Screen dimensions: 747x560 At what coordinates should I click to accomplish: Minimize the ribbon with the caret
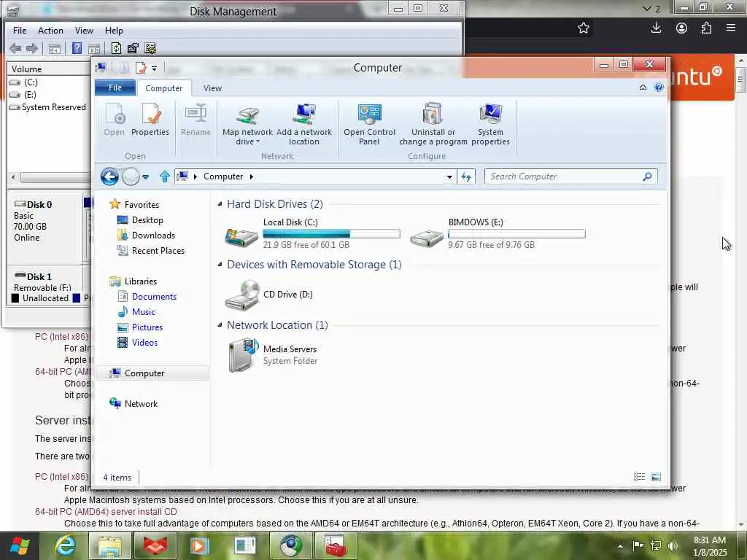(643, 87)
